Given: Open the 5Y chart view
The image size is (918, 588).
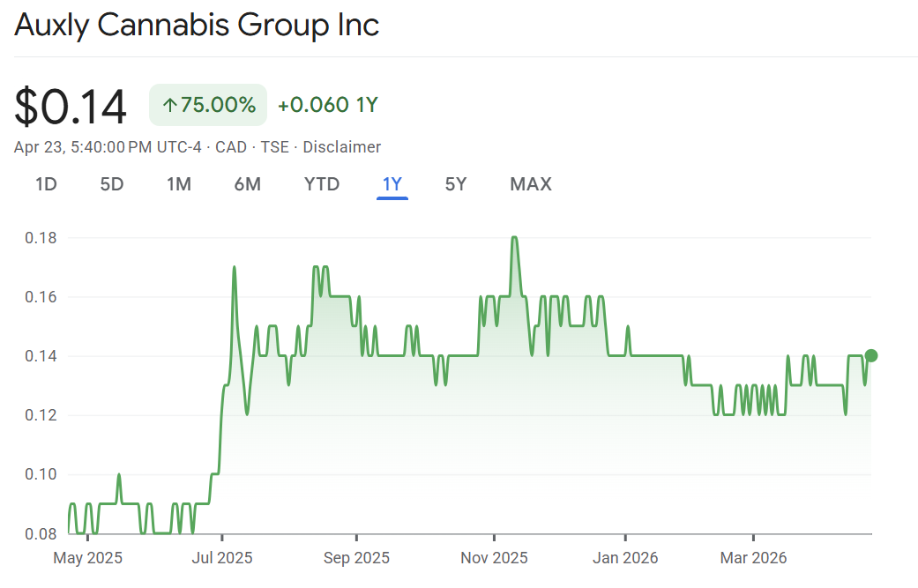Looking at the screenshot, I should (456, 184).
